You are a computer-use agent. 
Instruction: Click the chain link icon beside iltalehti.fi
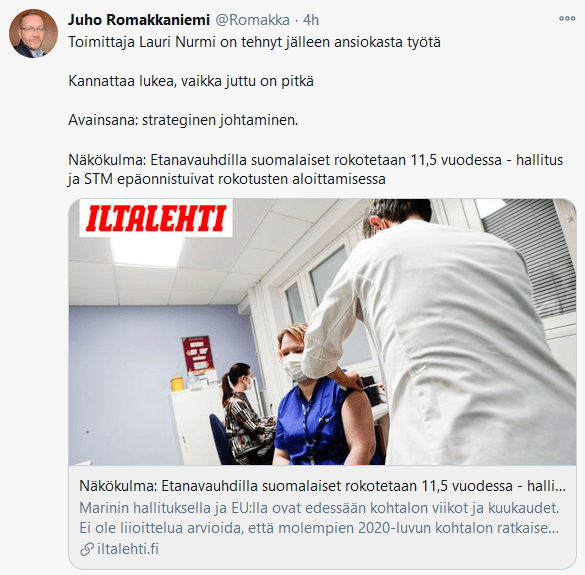(x=87, y=549)
